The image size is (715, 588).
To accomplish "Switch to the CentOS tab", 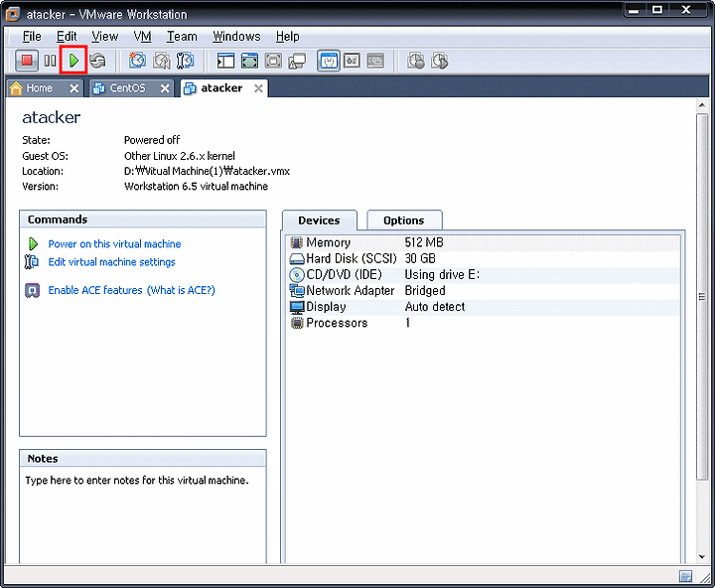I will [127, 88].
